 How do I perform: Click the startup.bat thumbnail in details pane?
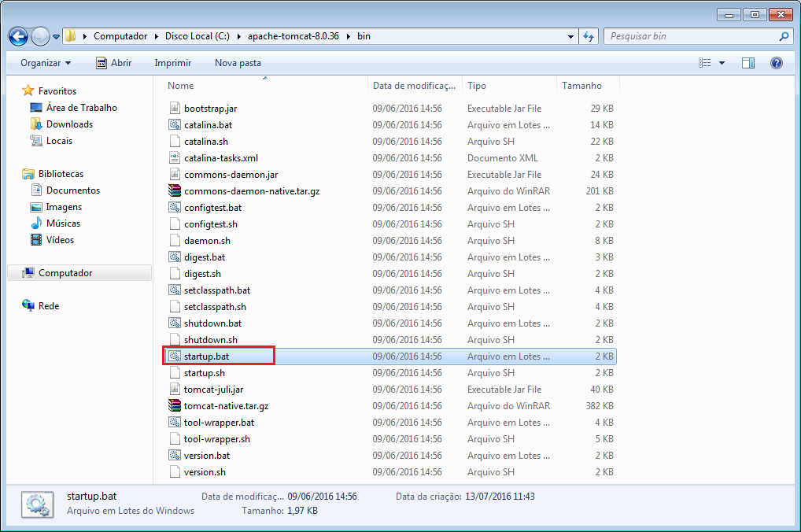(37, 504)
